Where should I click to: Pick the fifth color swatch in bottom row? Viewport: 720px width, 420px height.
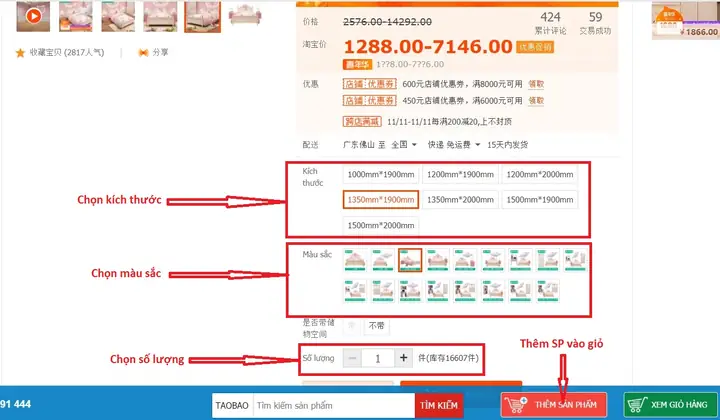(x=465, y=291)
